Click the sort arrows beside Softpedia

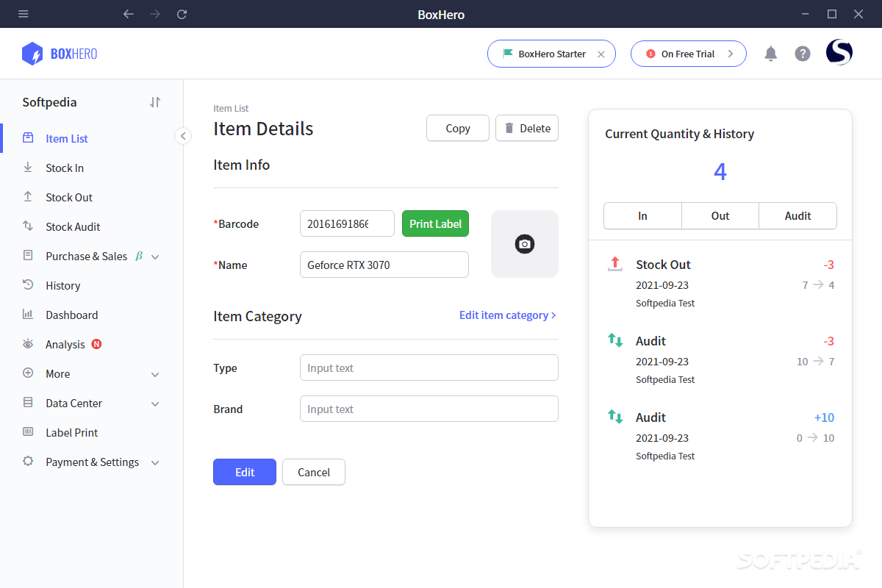[154, 102]
